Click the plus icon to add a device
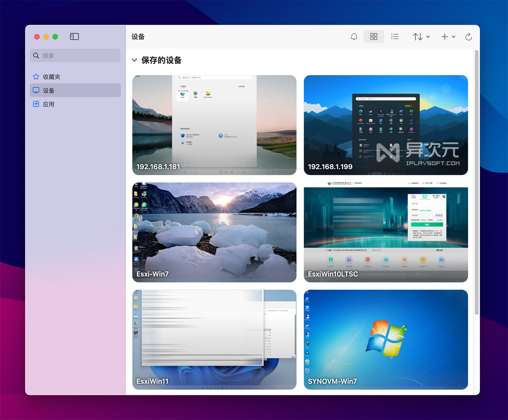This screenshot has height=420, width=508. 444,37
